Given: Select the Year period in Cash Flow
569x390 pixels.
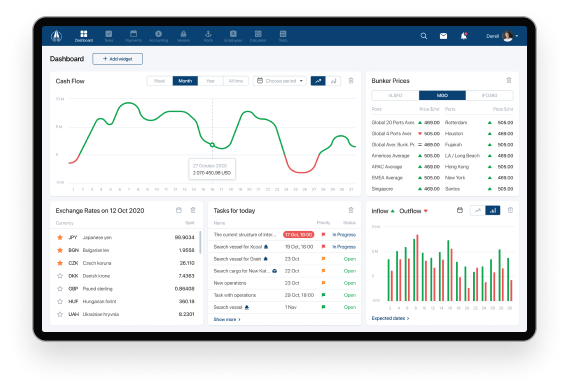Looking at the screenshot, I should point(210,81).
